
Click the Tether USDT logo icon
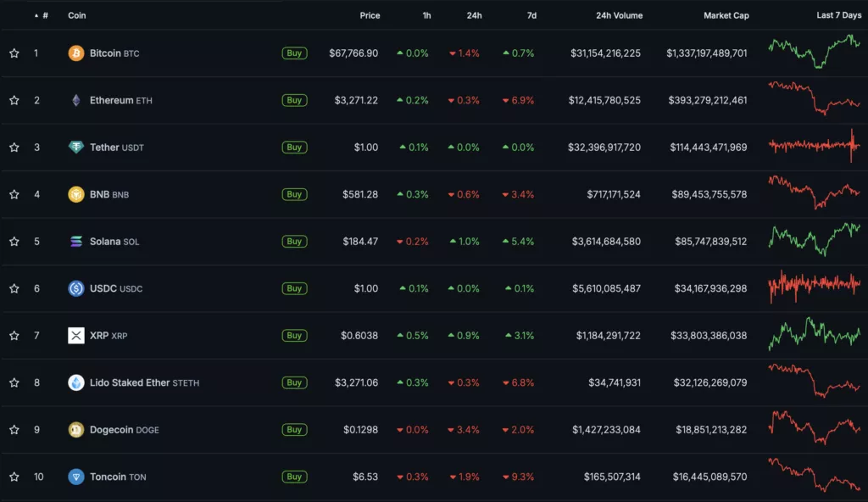76,148
